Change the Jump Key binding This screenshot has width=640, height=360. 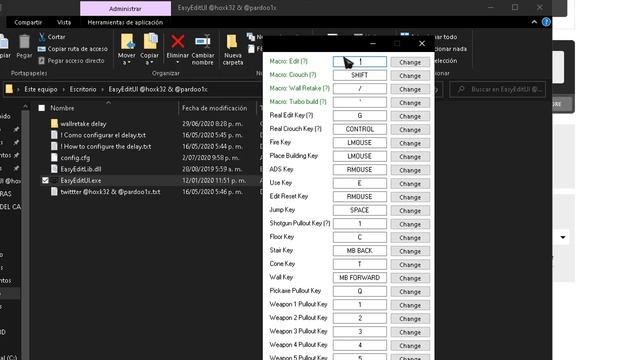pos(410,210)
